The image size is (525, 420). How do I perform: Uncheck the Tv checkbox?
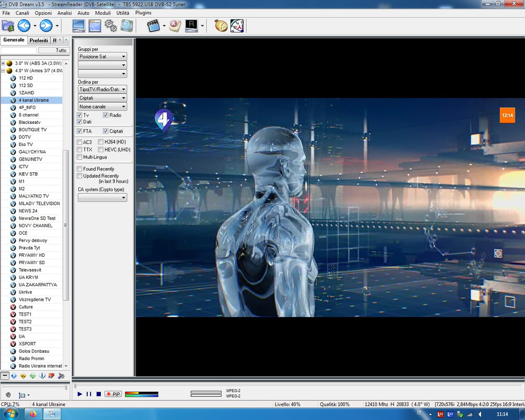[x=79, y=115]
